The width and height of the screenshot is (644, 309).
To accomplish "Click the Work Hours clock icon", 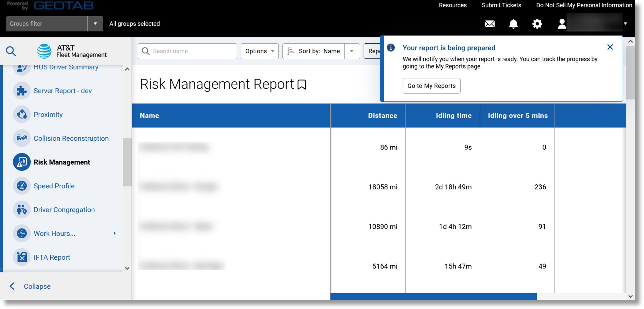I will 22,233.
